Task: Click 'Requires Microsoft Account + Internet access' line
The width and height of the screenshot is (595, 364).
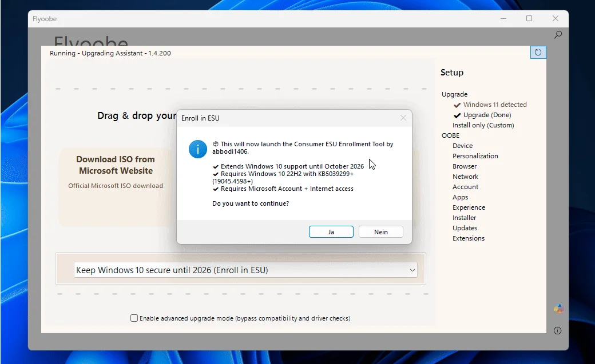Action: coord(287,189)
